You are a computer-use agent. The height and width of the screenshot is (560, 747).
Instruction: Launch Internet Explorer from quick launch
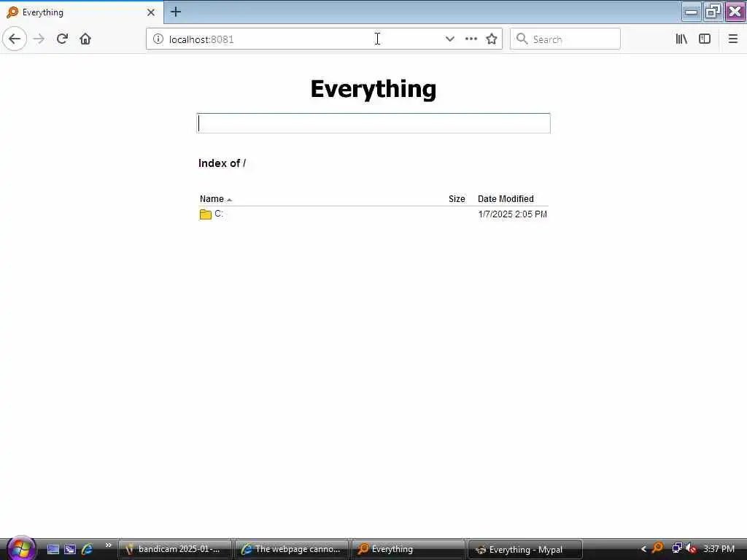(88, 550)
